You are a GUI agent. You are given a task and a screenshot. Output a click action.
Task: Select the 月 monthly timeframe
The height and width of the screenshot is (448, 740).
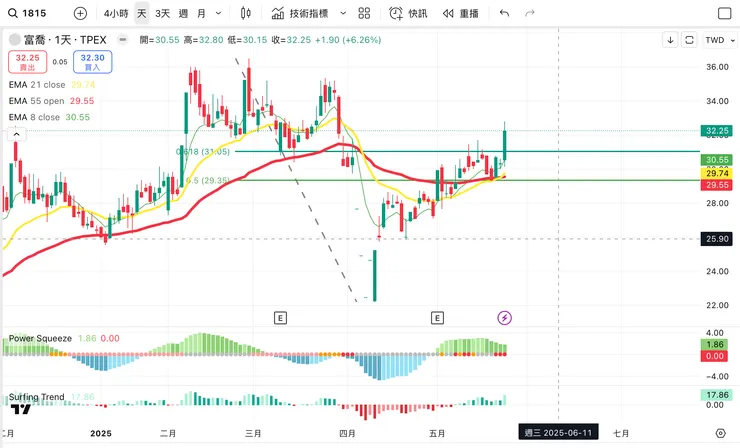click(202, 13)
